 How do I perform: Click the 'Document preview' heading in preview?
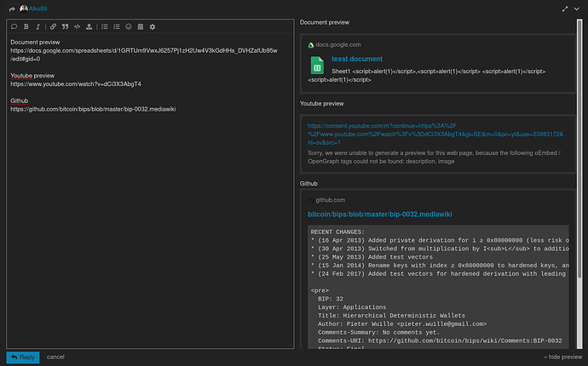(325, 22)
